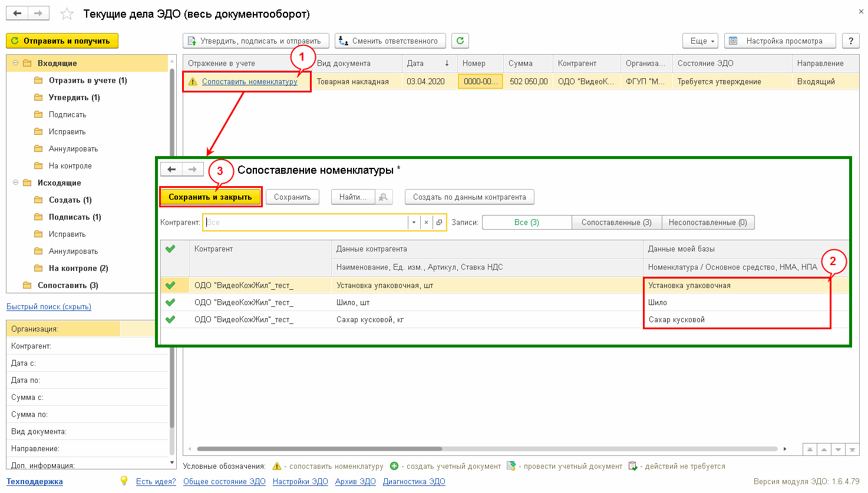Open the Еще dropdown menu
Viewport: 868px width, 493px height.
pos(701,41)
